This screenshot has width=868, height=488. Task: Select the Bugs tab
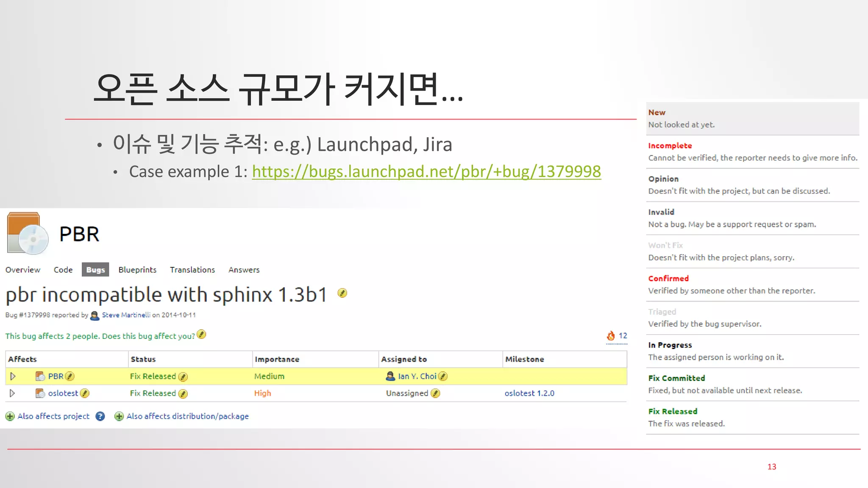[x=95, y=270]
